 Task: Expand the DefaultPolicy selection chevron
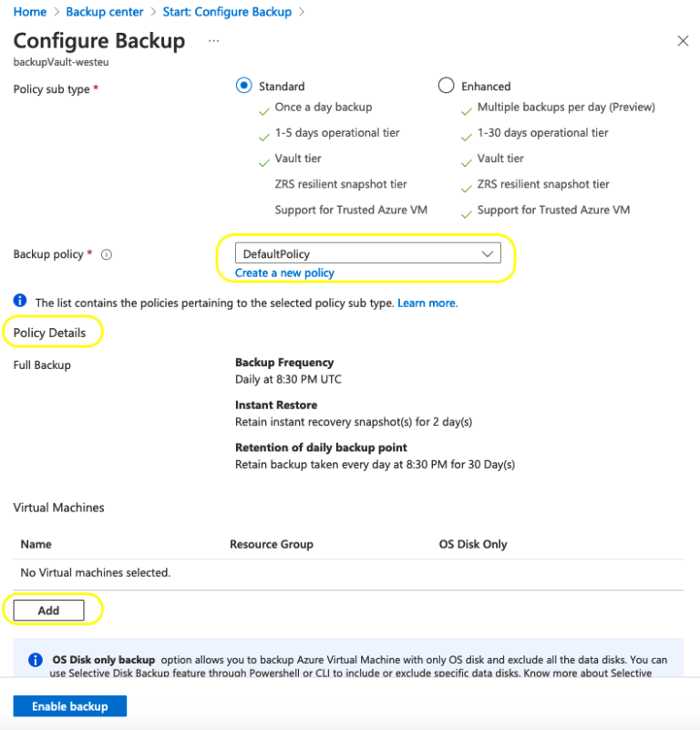click(488, 253)
